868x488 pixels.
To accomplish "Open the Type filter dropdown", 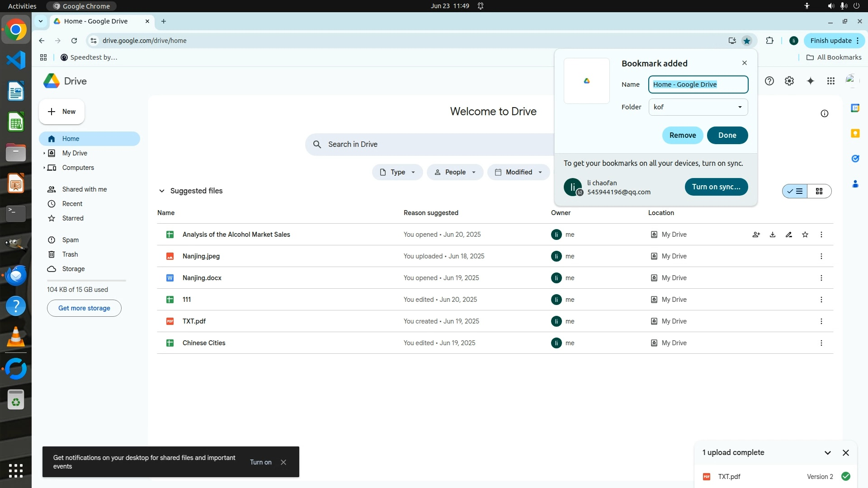I will 397,172.
